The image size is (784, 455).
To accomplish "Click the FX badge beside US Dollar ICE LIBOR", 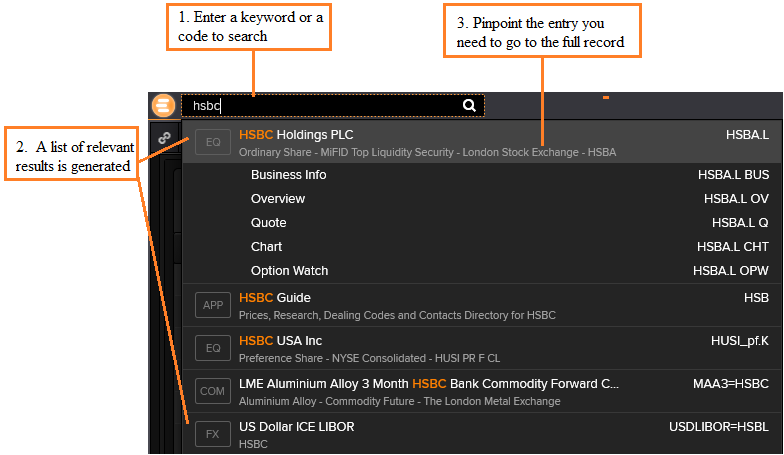I will point(213,434).
